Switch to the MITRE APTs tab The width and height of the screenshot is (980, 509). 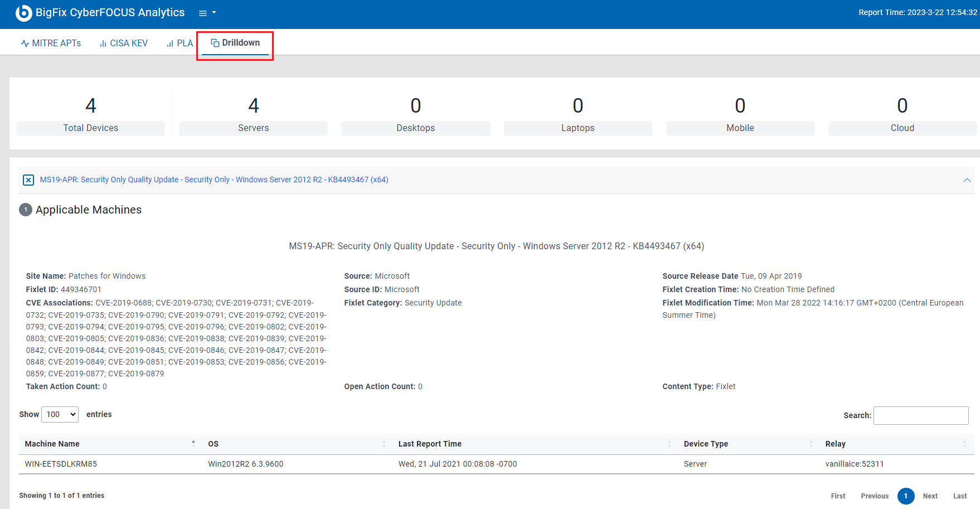(51, 43)
